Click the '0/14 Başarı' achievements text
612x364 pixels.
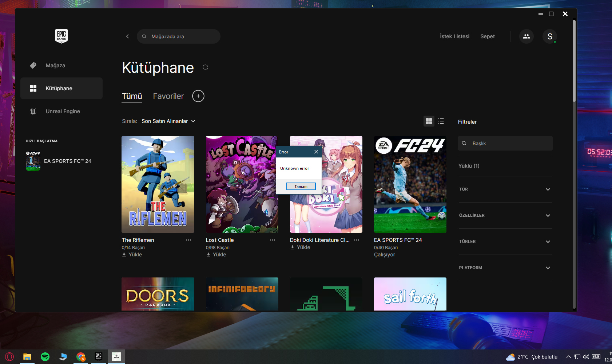pyautogui.click(x=133, y=248)
